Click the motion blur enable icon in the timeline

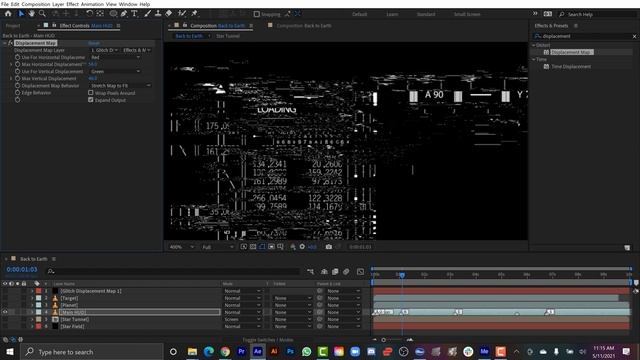pyautogui.click(x=346, y=271)
